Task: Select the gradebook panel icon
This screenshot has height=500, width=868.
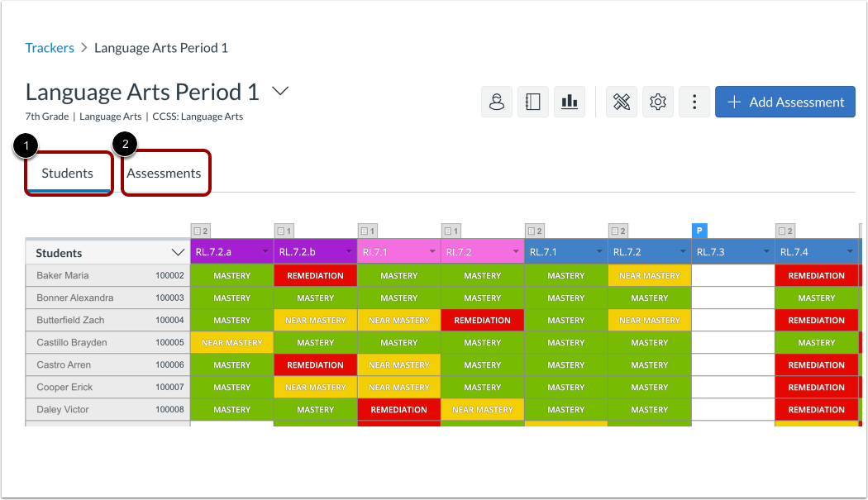Action: [532, 101]
